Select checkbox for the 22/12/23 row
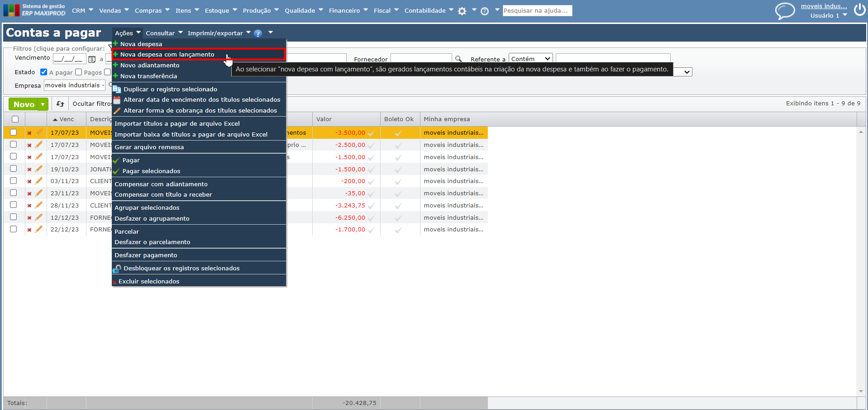 coord(14,229)
